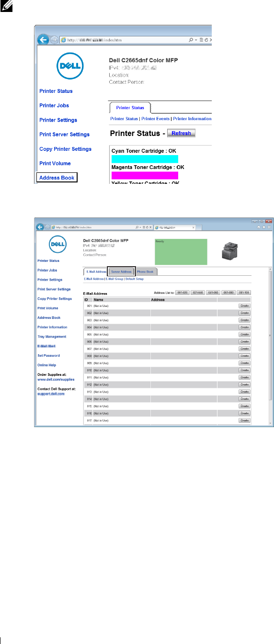Show address list range 081-100
This screenshot has height=644, width=274.
click(244, 292)
